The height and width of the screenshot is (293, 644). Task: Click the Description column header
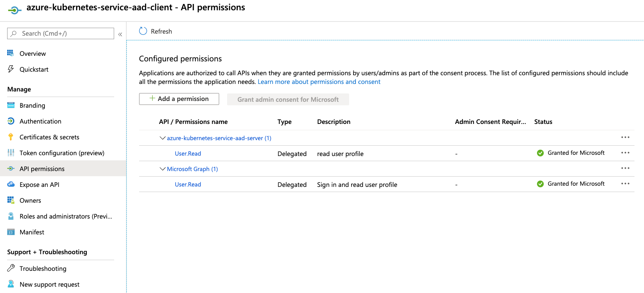pyautogui.click(x=334, y=122)
